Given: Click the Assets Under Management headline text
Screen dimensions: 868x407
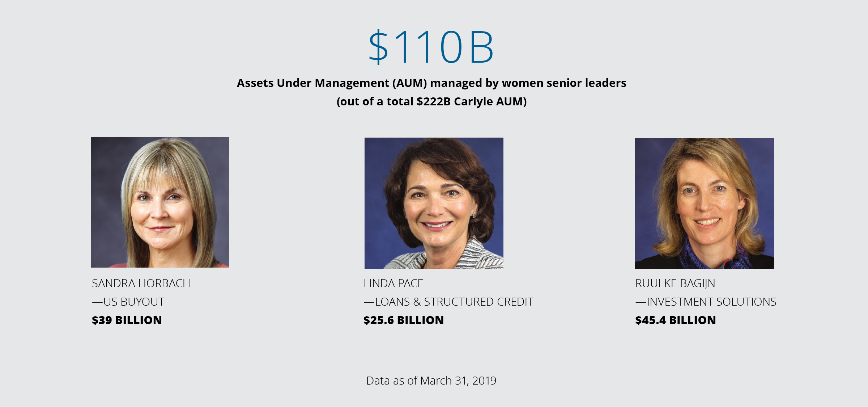Looking at the screenshot, I should (431, 83).
